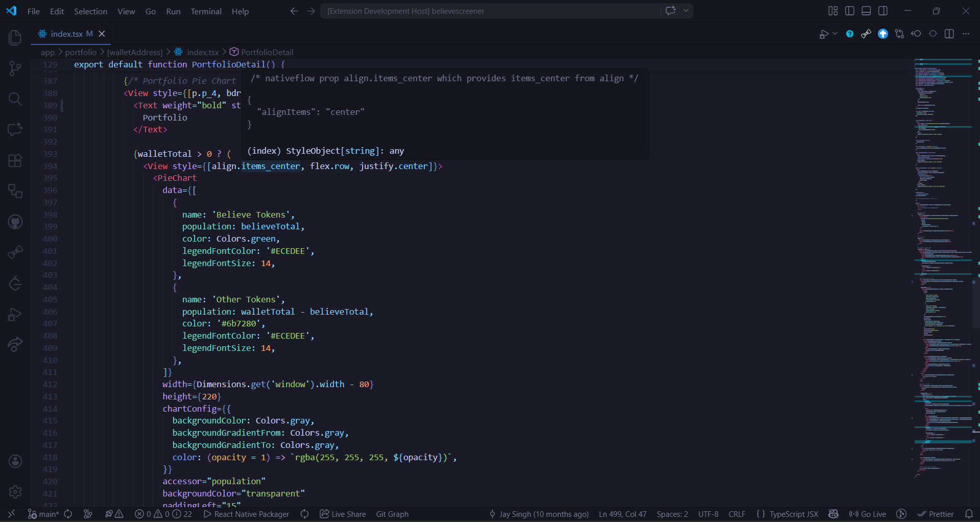Click the blue up-arrow icon in the editor toolbar
Image resolution: width=980 pixels, height=522 pixels.
(883, 34)
